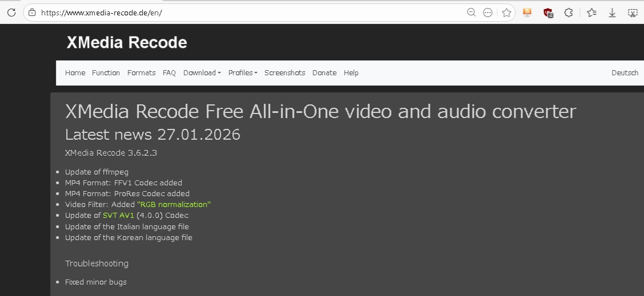644x296 pixels.
Task: Click the zoom out magnifier in address bar
Action: (x=472, y=13)
